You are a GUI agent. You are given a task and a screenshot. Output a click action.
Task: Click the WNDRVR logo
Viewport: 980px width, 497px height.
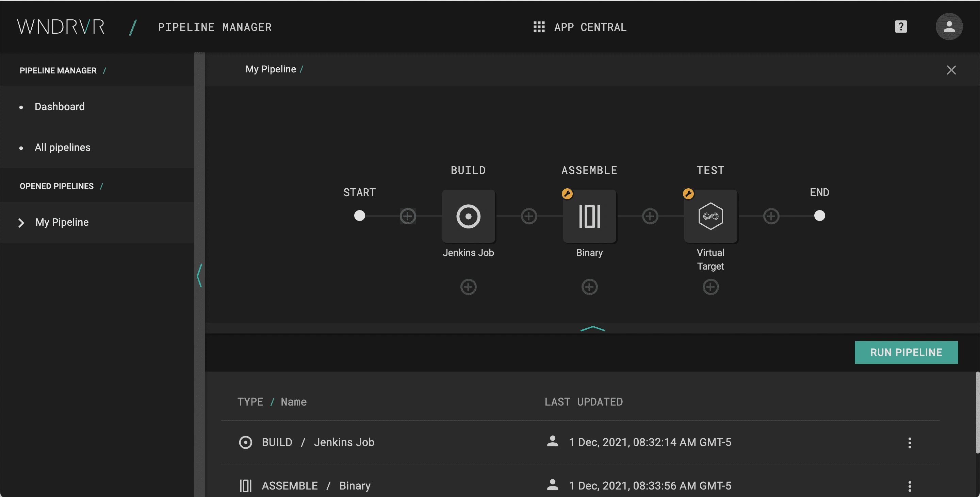pyautogui.click(x=61, y=27)
